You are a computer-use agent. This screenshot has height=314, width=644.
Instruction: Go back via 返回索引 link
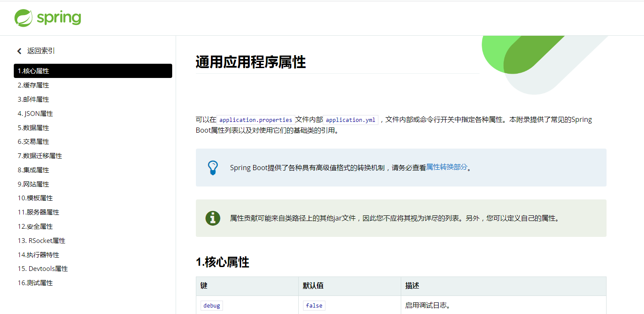(41, 51)
